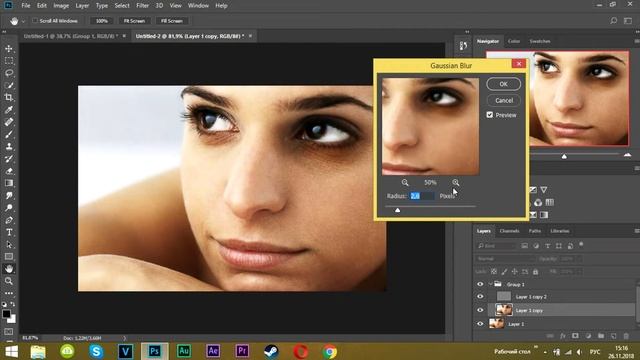This screenshot has height=360, width=640.
Task: Create a new layer icon
Action: click(x=613, y=336)
